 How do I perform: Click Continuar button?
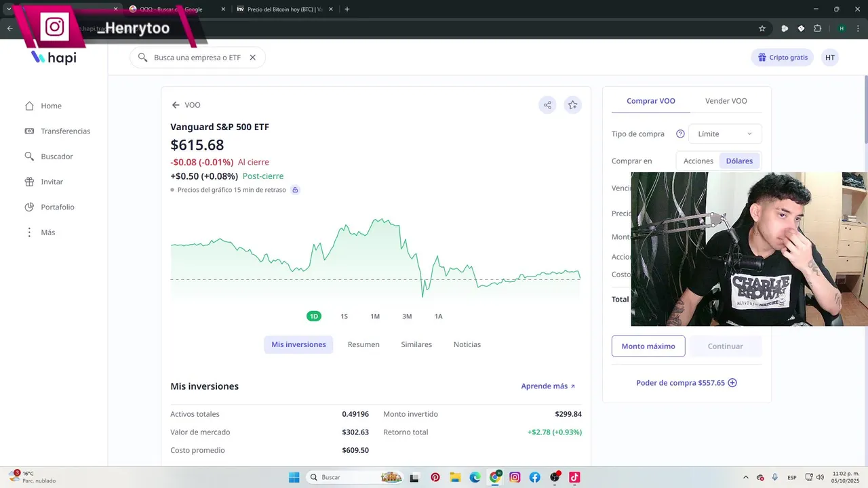(x=726, y=346)
